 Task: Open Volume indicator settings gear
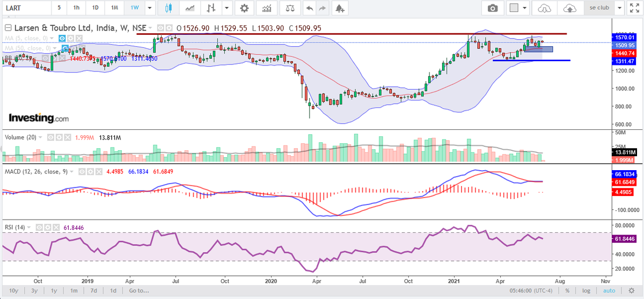point(60,137)
